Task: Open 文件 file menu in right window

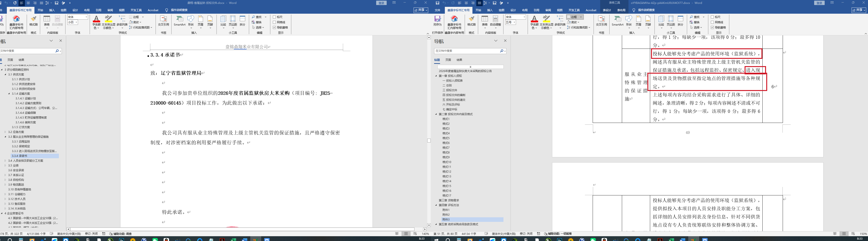Action: coord(437,10)
